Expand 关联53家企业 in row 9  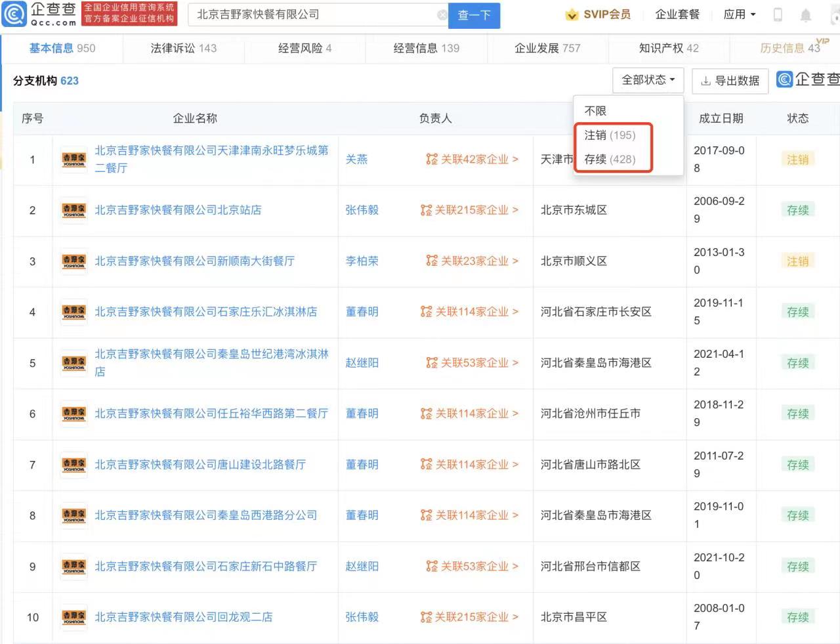(x=472, y=567)
